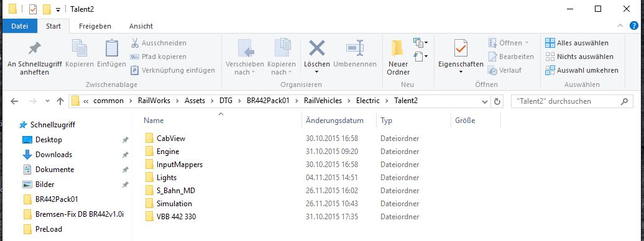
Task: Go back with the left arrow
Action: click(x=14, y=101)
